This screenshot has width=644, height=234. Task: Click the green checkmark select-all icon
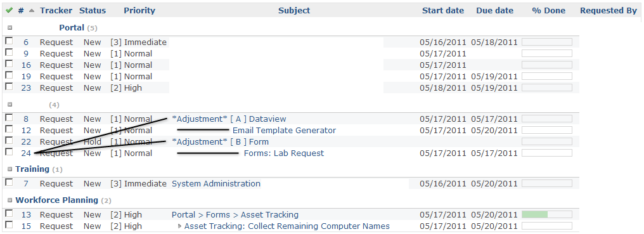pos(9,11)
